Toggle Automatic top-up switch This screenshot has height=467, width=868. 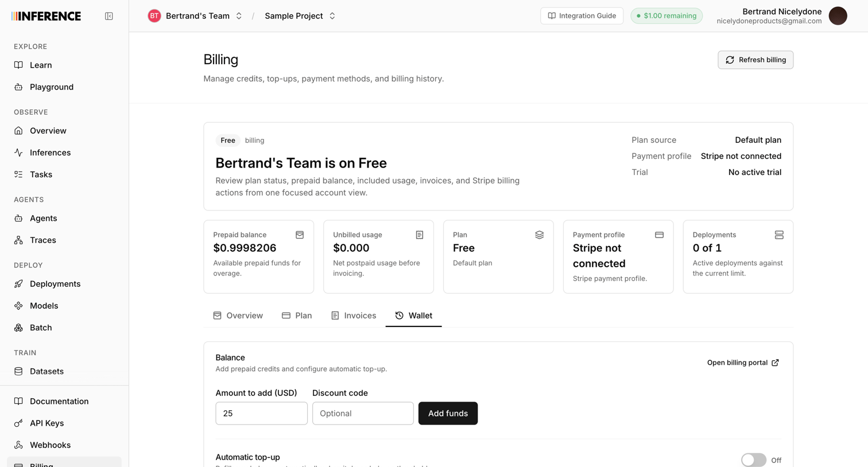click(753, 460)
